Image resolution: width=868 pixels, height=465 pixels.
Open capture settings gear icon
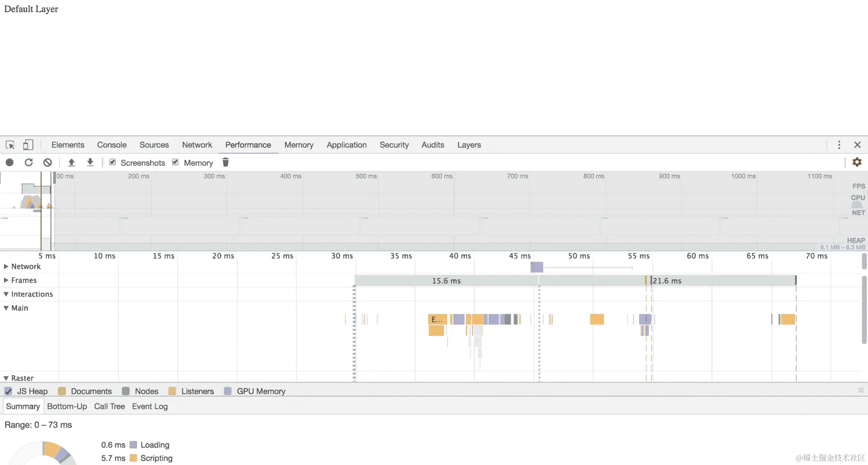(x=857, y=162)
